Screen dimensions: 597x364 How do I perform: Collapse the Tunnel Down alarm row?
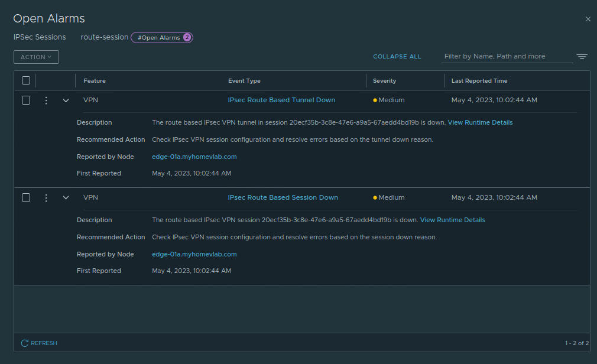66,100
